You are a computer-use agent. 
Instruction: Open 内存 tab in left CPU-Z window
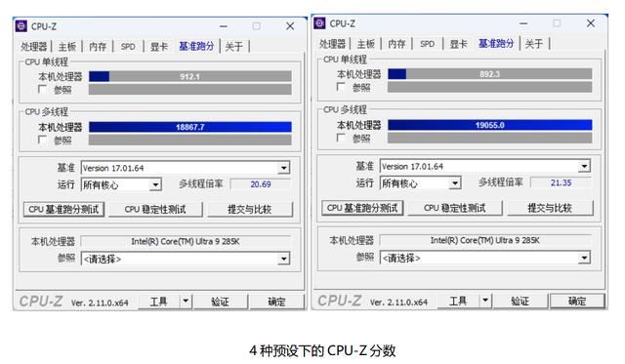coord(98,47)
